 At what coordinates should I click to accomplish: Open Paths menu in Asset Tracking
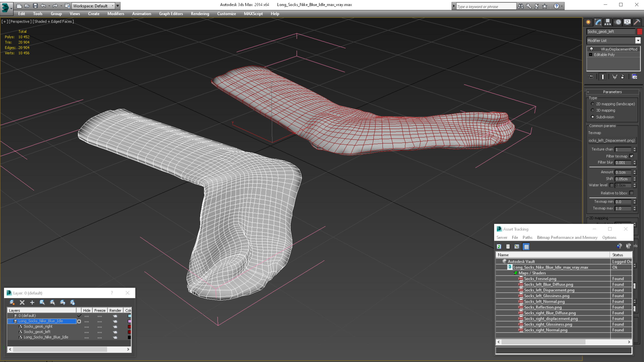[x=527, y=237]
